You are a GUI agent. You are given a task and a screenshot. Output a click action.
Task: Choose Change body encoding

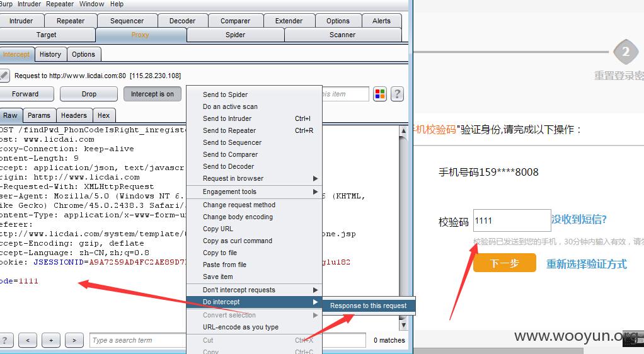[x=254, y=217]
